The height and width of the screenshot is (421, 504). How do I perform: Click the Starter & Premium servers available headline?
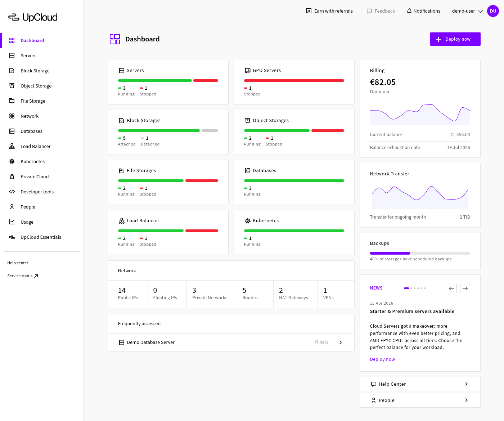click(412, 312)
